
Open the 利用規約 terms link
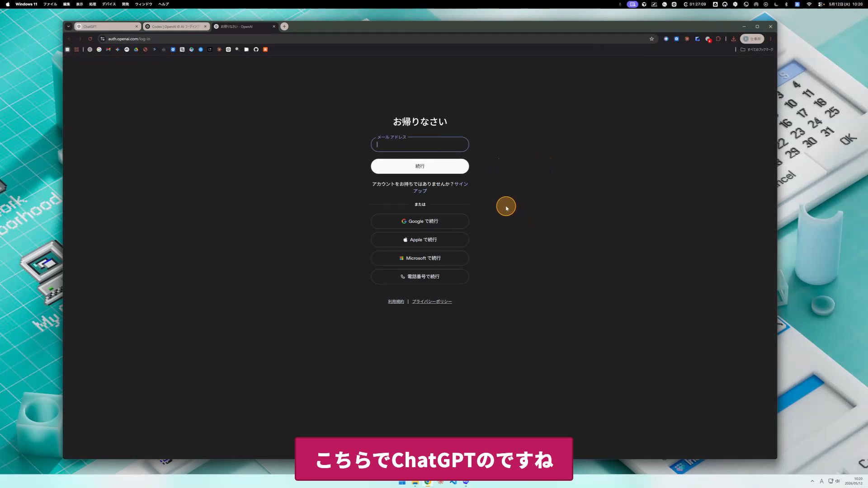(x=396, y=302)
